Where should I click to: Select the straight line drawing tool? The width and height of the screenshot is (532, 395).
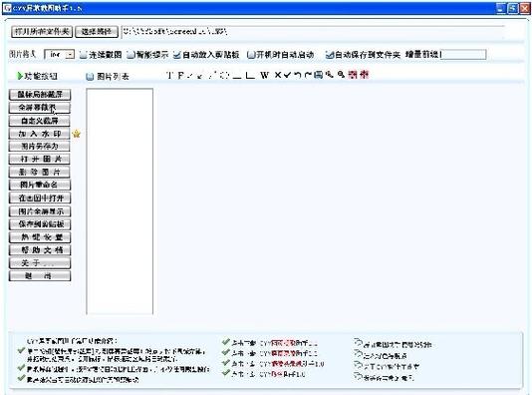pyautogui.click(x=237, y=78)
